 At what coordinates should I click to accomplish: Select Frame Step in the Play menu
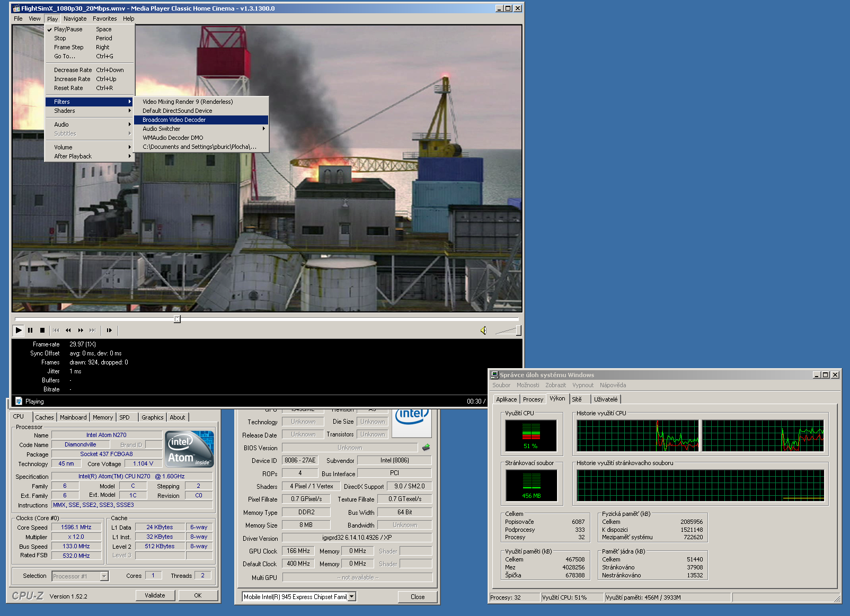[x=90, y=47]
